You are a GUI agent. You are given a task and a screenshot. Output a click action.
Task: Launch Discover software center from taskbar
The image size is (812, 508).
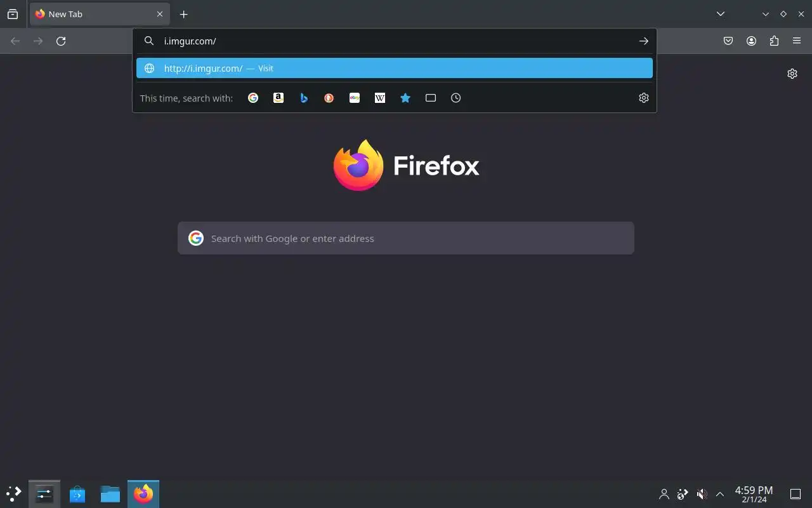coord(77,493)
